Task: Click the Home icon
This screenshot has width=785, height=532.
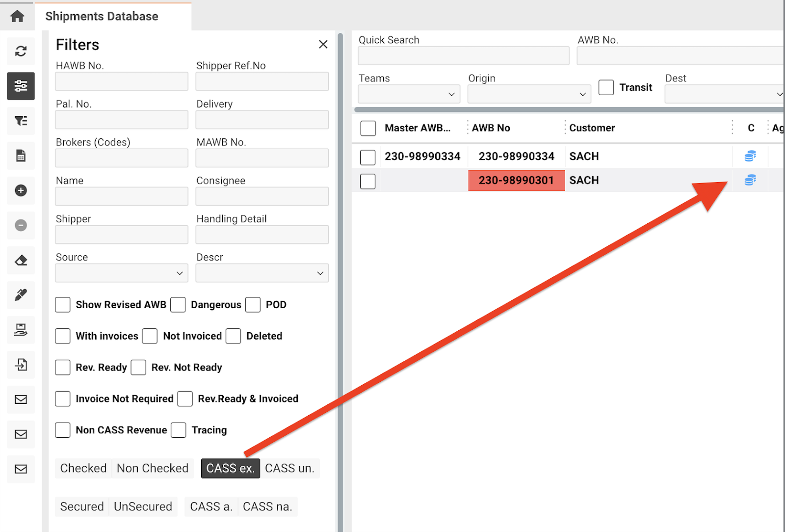Action: tap(17, 16)
